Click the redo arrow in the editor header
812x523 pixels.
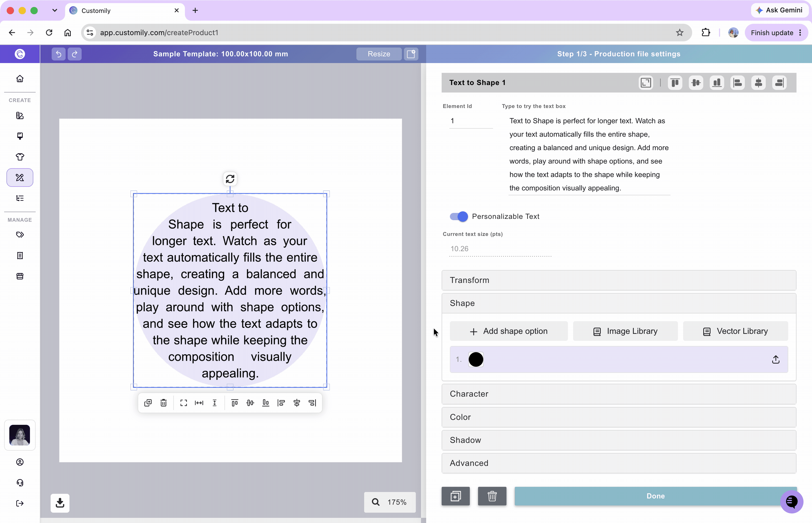[75, 54]
